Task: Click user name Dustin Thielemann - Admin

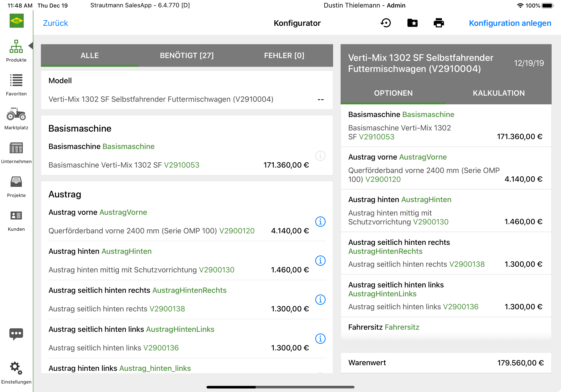Action: [x=364, y=5]
